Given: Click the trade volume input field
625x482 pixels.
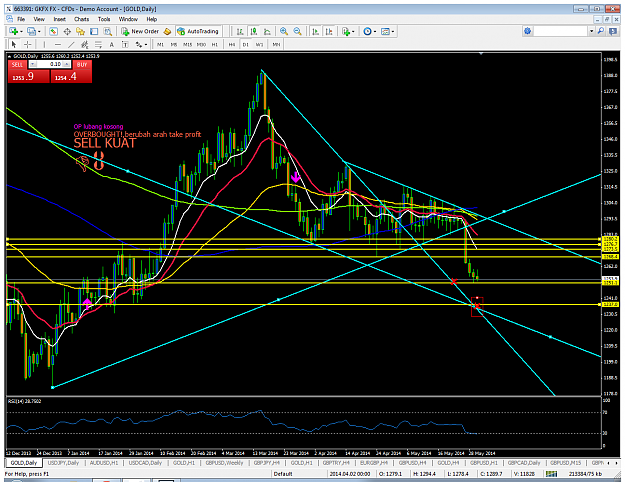Looking at the screenshot, I should click(49, 64).
